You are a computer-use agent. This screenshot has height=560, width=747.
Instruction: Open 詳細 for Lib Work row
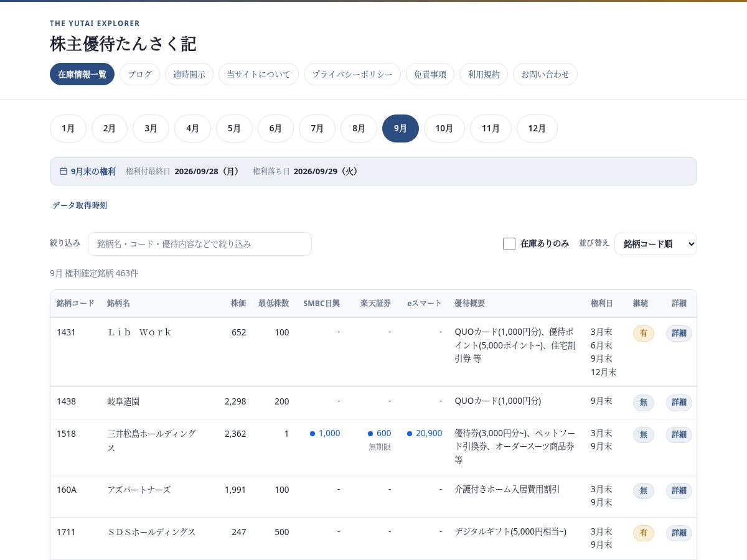[679, 334]
